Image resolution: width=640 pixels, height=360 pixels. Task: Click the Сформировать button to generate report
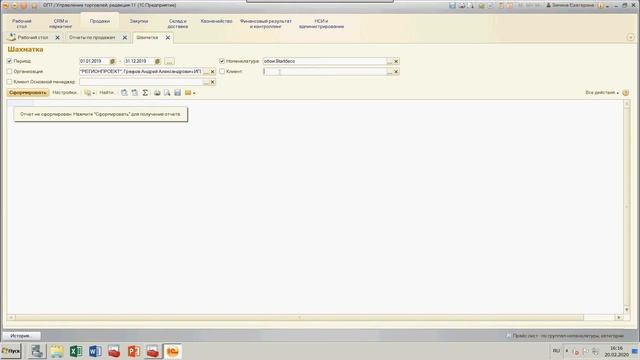[x=28, y=93]
